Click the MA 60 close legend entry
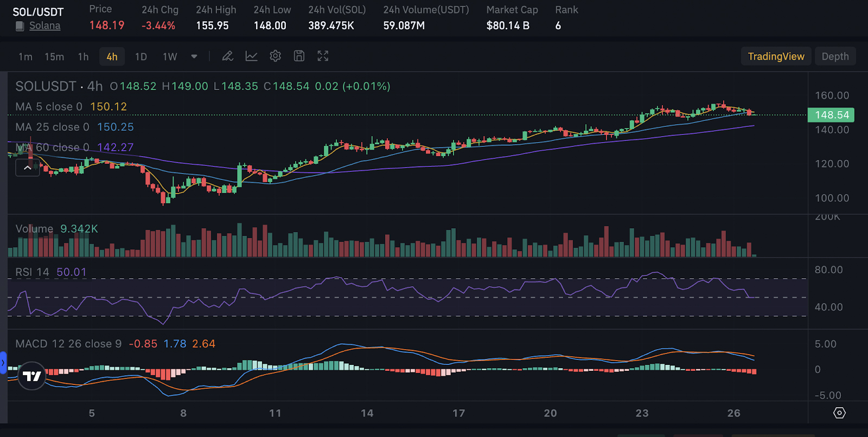 [x=53, y=147]
